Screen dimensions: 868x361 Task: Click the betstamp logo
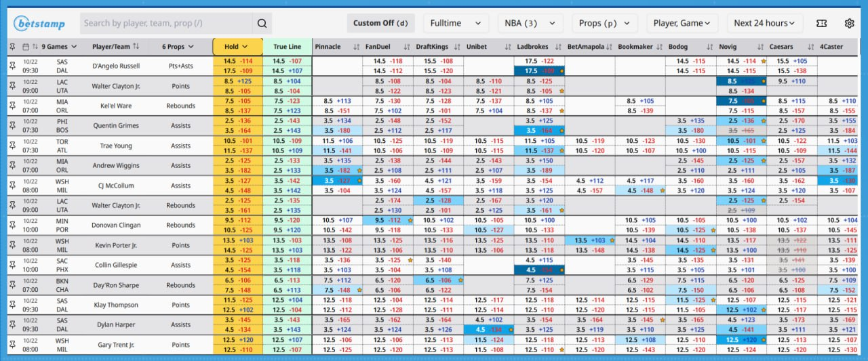point(39,23)
